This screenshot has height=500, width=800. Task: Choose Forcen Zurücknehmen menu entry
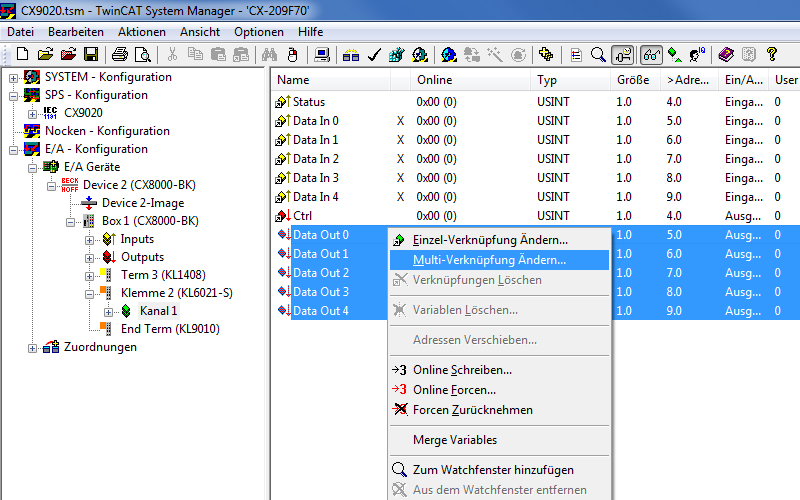coord(499,410)
